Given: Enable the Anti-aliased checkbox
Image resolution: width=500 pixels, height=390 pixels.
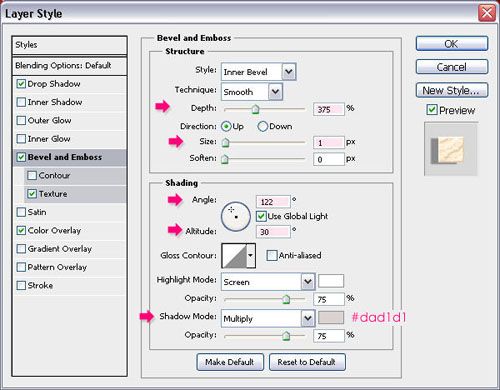Looking at the screenshot, I should coord(272,256).
